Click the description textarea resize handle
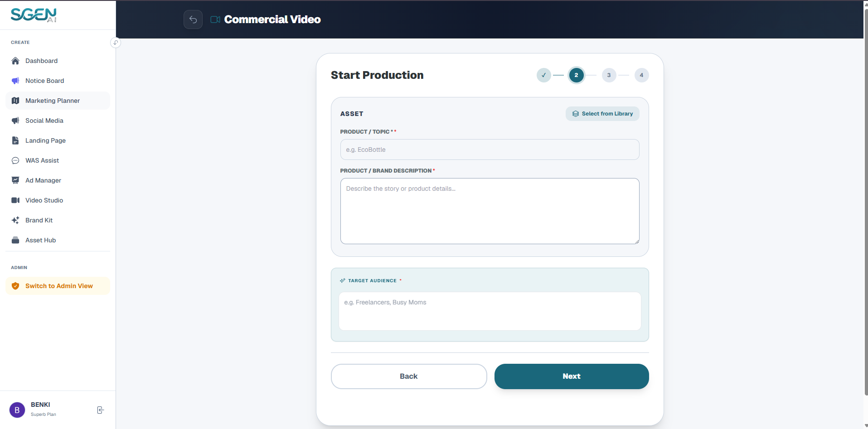 (x=637, y=241)
